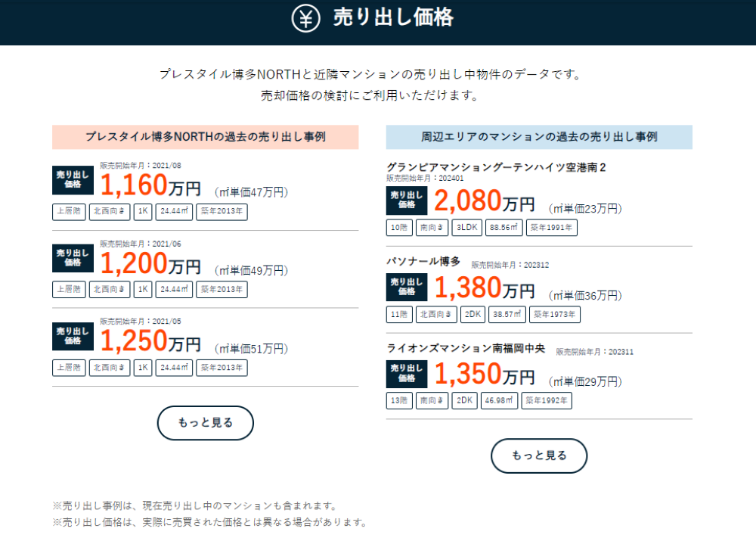Click the left もっと見る button under プレスタイル博多NORTH listings

pyautogui.click(x=206, y=423)
